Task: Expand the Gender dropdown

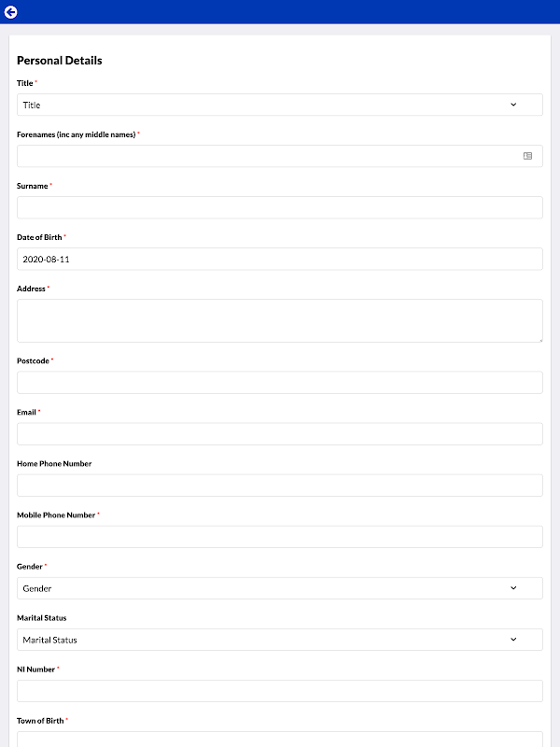Action: [x=280, y=588]
